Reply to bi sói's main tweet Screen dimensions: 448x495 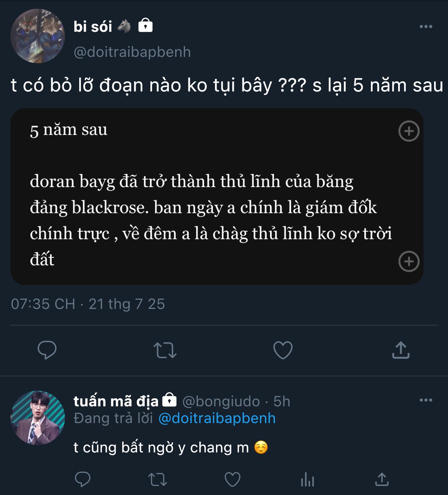pos(47,350)
